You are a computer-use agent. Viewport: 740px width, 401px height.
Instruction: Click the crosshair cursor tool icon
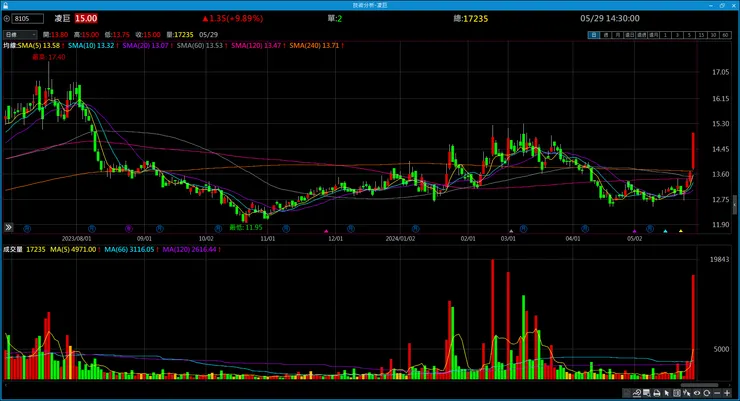tap(686, 393)
